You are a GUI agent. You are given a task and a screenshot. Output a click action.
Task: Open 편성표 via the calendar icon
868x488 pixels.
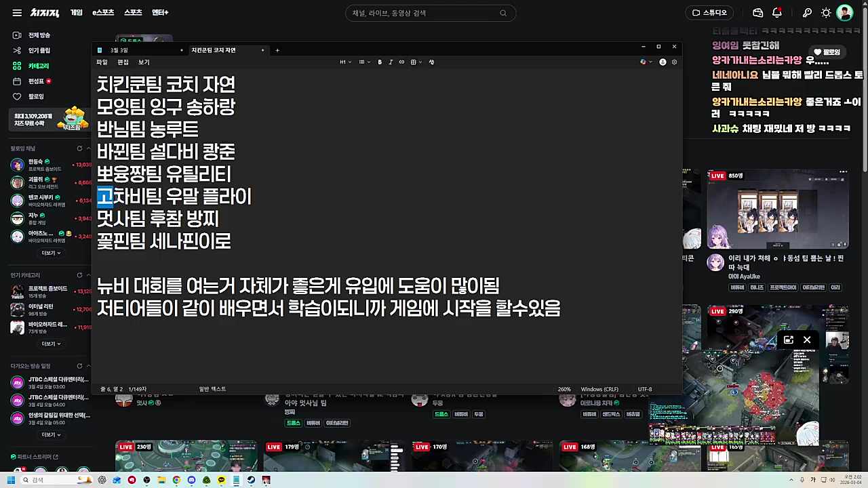pos(17,81)
